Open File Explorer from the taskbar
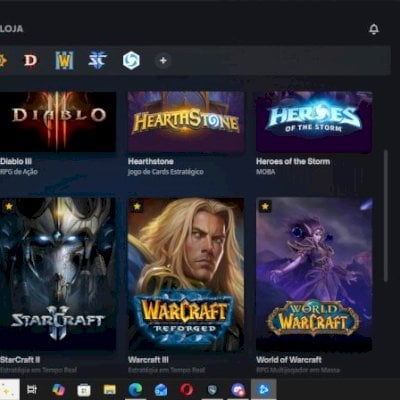400x400 pixels. point(109,389)
